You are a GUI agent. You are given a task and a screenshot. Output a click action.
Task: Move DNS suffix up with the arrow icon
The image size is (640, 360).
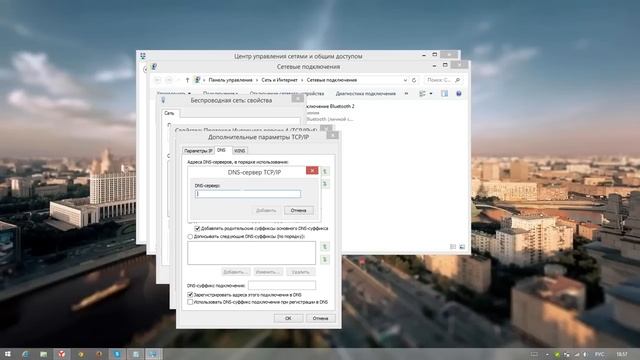(x=325, y=247)
